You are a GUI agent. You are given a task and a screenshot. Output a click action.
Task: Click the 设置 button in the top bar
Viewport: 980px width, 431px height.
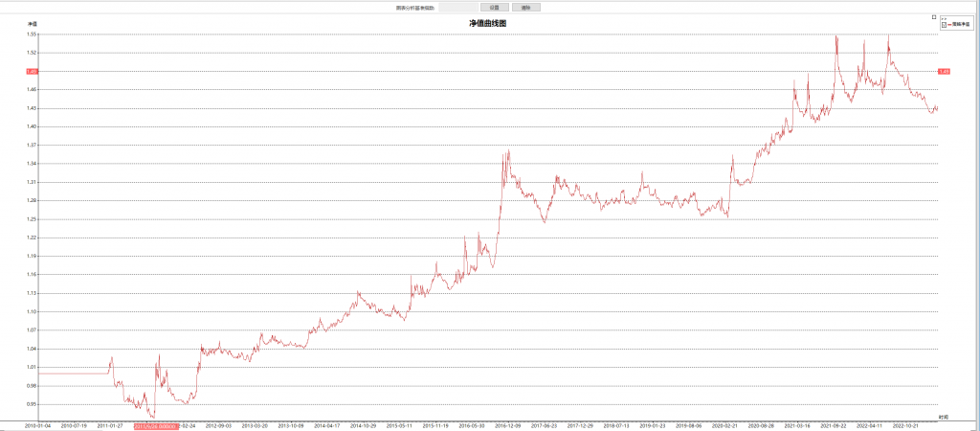click(493, 7)
